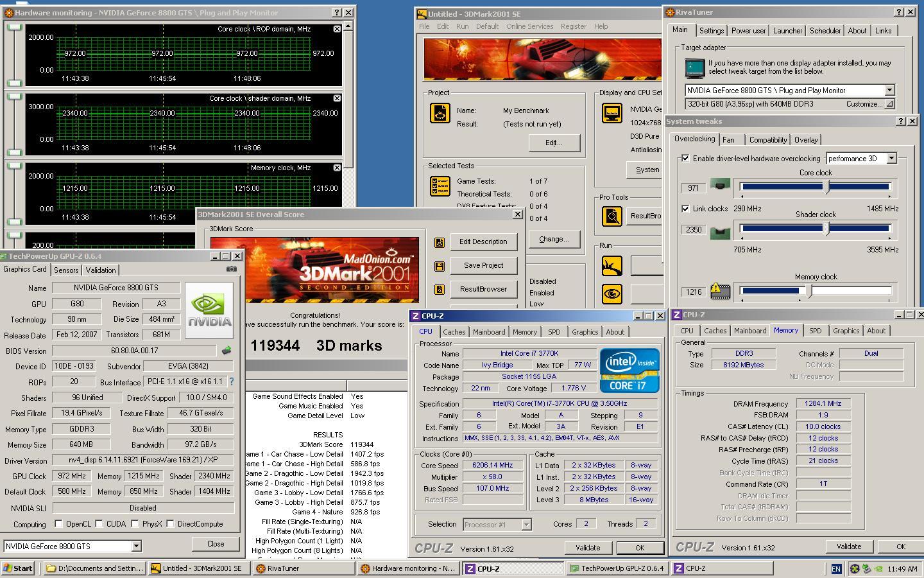Image resolution: width=924 pixels, height=578 pixels.
Task: Click the Save Project button
Action: tap(483, 265)
